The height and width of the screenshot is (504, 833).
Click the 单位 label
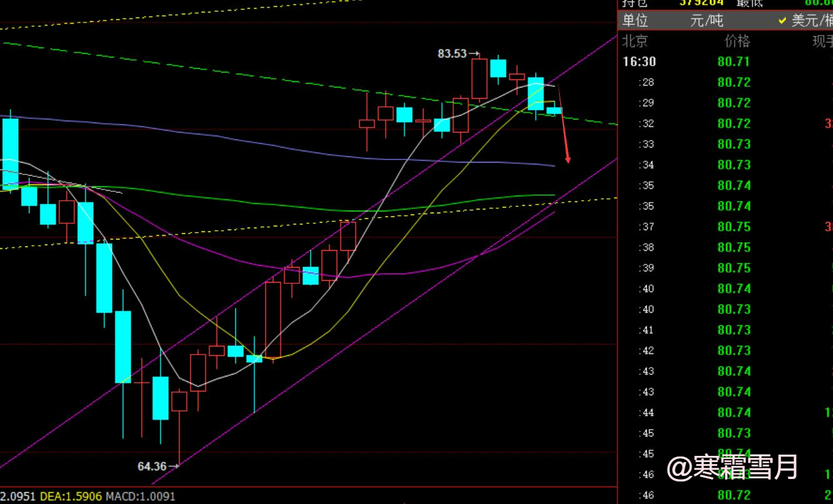tap(635, 21)
